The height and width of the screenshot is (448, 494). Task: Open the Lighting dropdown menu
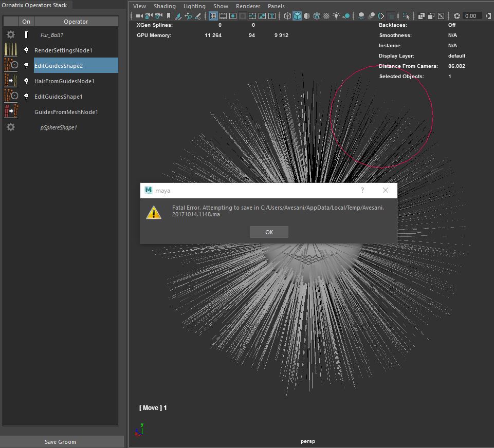(194, 6)
